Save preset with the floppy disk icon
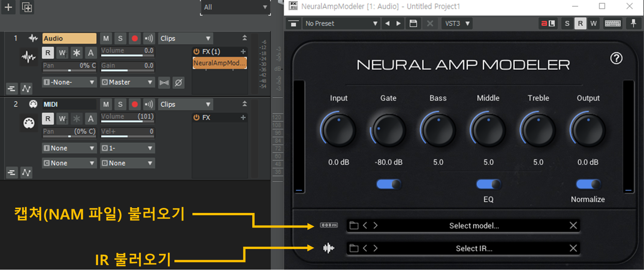The image size is (644, 277). point(413,23)
